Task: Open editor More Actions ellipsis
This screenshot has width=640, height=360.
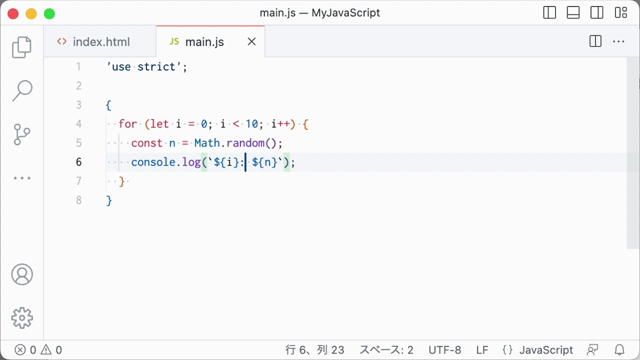Action: [x=619, y=41]
